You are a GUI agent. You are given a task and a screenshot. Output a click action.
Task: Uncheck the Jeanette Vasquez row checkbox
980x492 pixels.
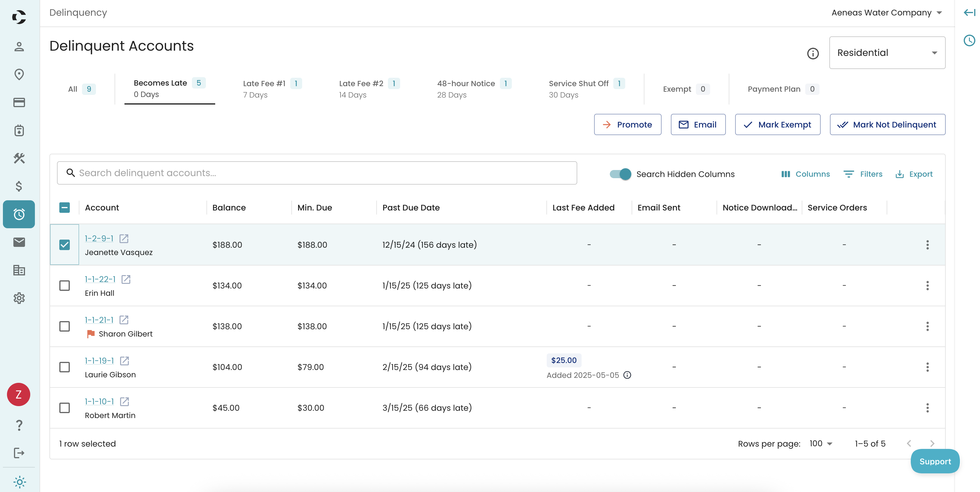click(65, 245)
